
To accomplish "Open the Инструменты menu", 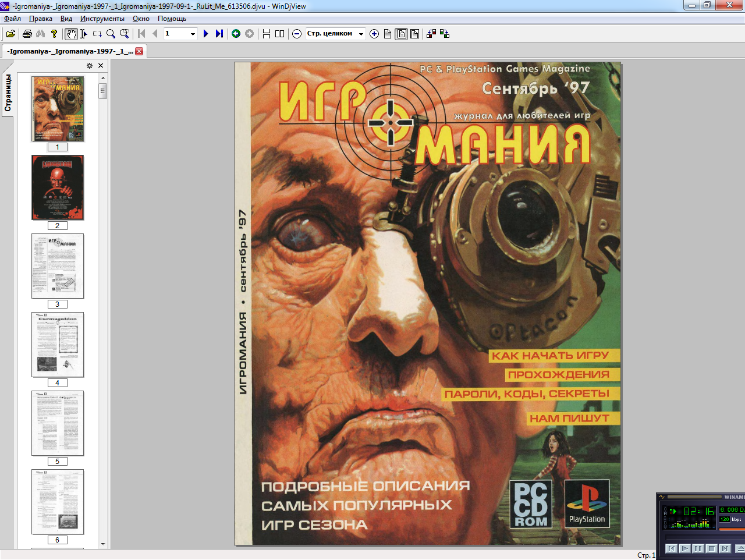I will pyautogui.click(x=102, y=19).
